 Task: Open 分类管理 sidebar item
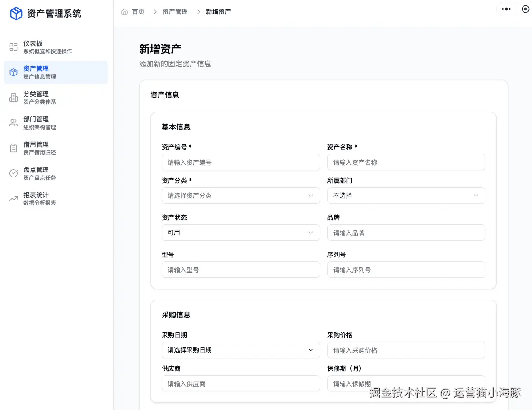click(x=56, y=98)
